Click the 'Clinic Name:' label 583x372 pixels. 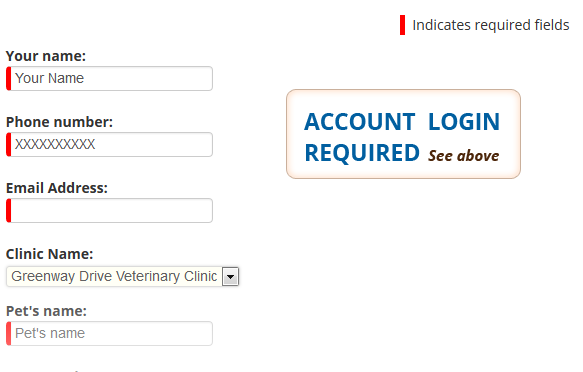pos(49,254)
